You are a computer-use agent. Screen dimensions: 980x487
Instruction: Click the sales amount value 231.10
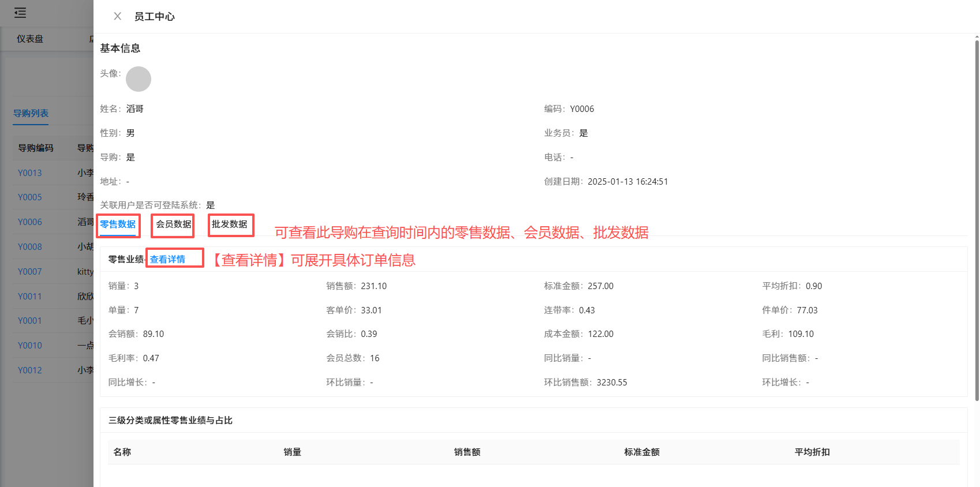tap(374, 286)
